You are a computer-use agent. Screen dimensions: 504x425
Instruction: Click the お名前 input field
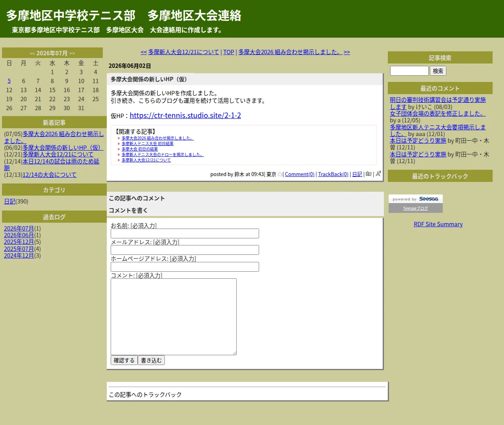click(x=185, y=234)
